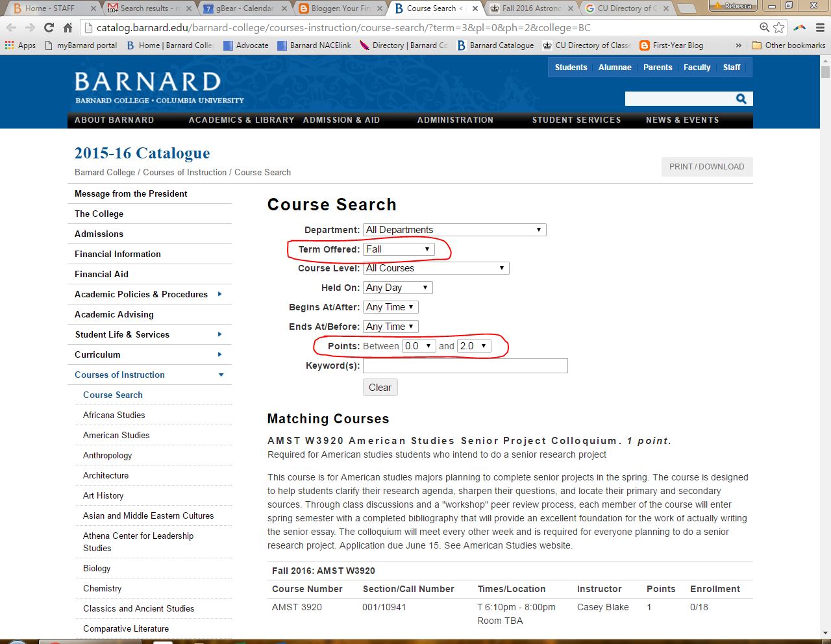This screenshot has height=644, width=831.
Task: Switch to the Blogger tab
Action: (339, 8)
